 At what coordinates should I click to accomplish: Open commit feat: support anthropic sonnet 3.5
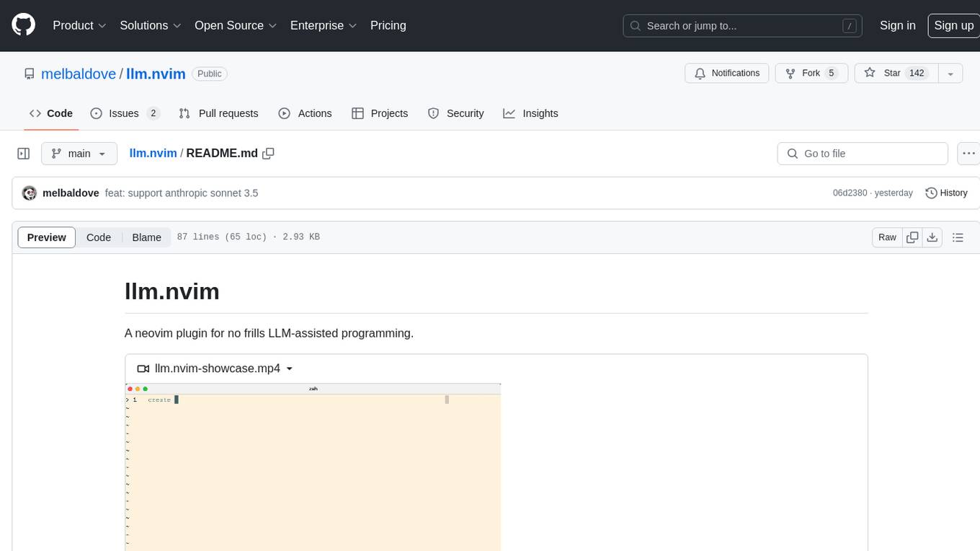(182, 193)
